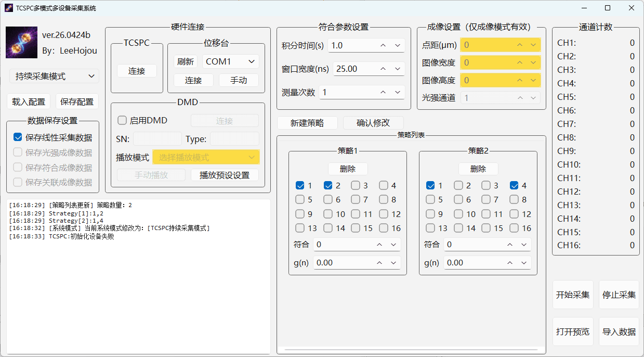
Task: Click the CH1 count label
Action: pyautogui.click(x=567, y=43)
